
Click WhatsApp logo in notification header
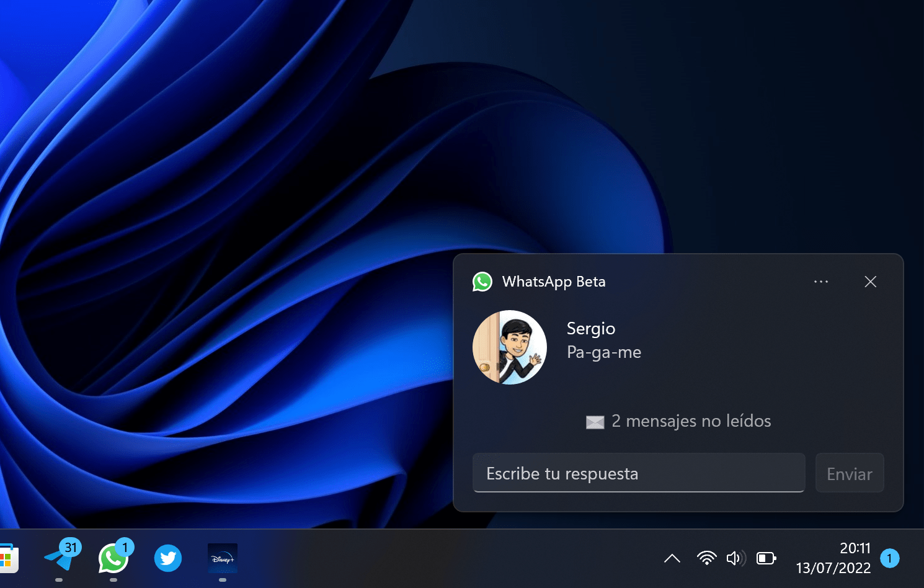(482, 282)
